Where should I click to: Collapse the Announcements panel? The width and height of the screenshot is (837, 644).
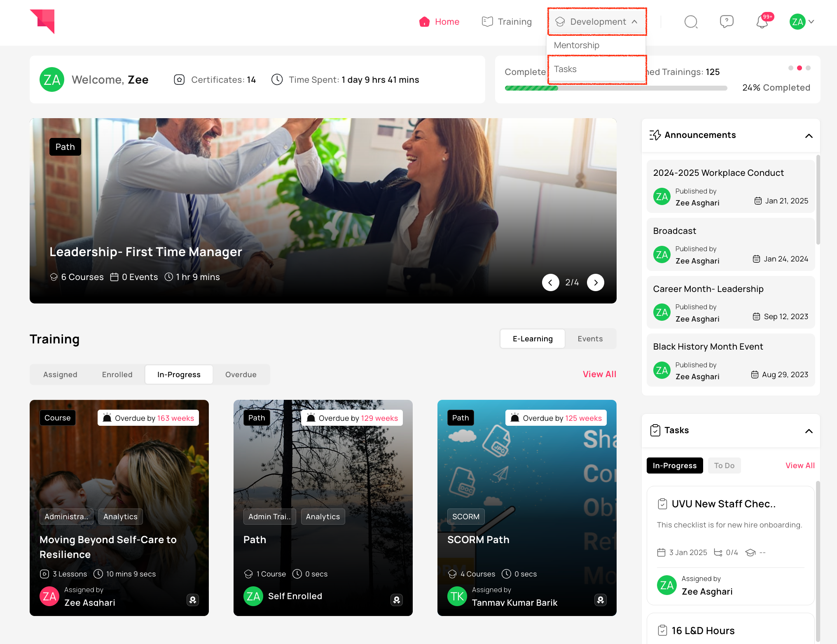pos(809,135)
